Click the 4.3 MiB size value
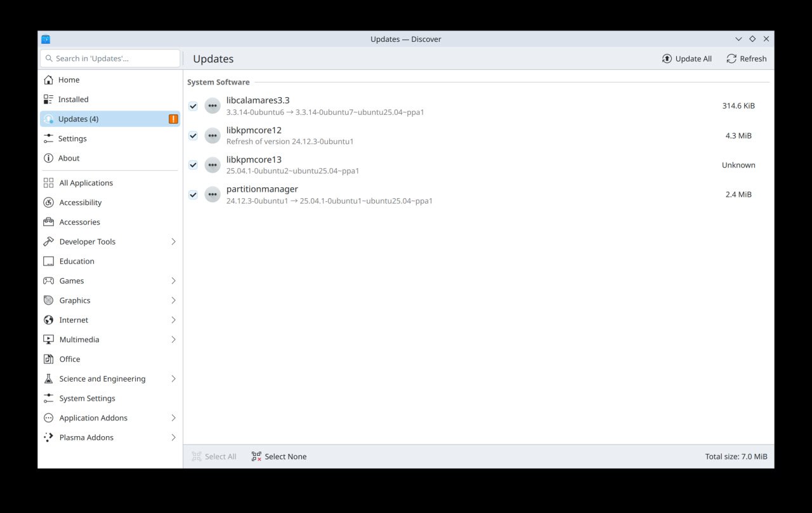 [738, 135]
